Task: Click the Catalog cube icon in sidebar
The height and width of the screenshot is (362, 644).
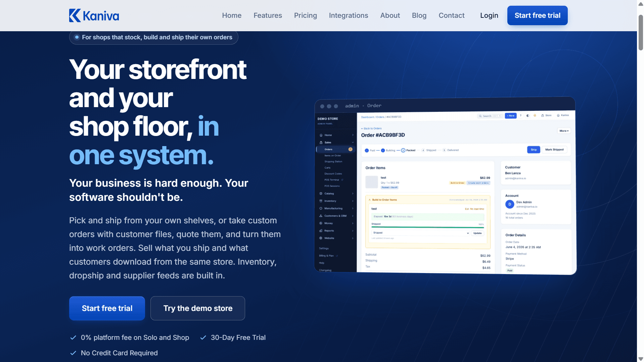Action: (321, 193)
